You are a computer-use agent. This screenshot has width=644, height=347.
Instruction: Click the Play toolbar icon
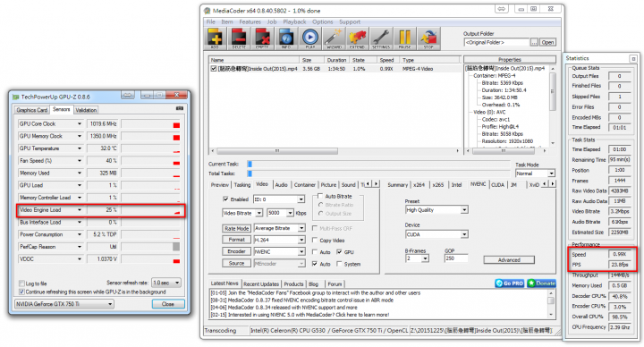tap(310, 38)
